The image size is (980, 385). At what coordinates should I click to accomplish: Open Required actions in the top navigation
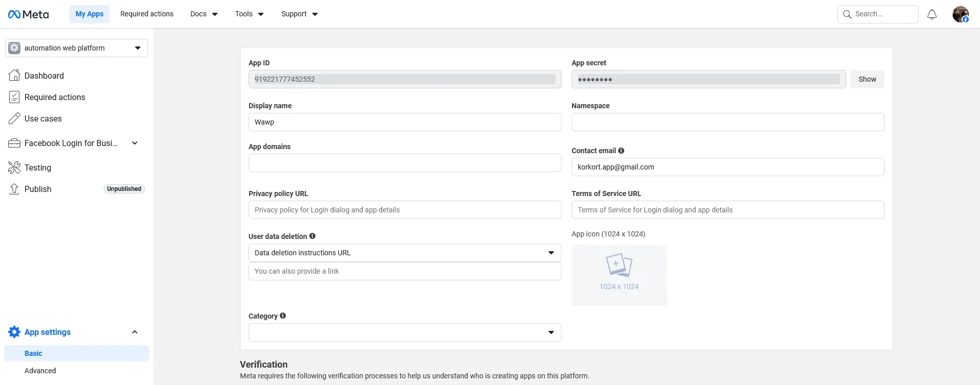pos(147,14)
